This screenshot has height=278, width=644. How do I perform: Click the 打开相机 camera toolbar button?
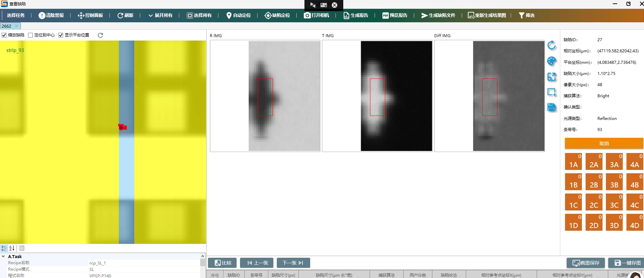(316, 15)
